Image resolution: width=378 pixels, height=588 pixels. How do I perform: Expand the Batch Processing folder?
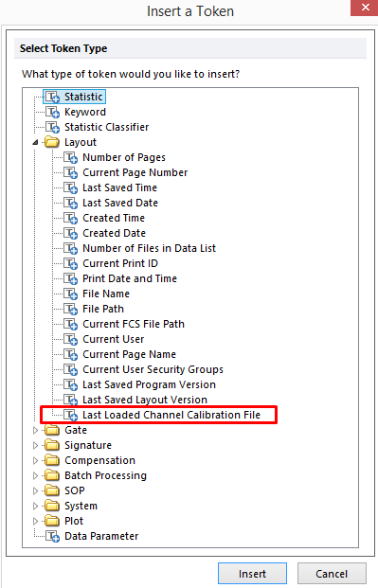click(35, 475)
